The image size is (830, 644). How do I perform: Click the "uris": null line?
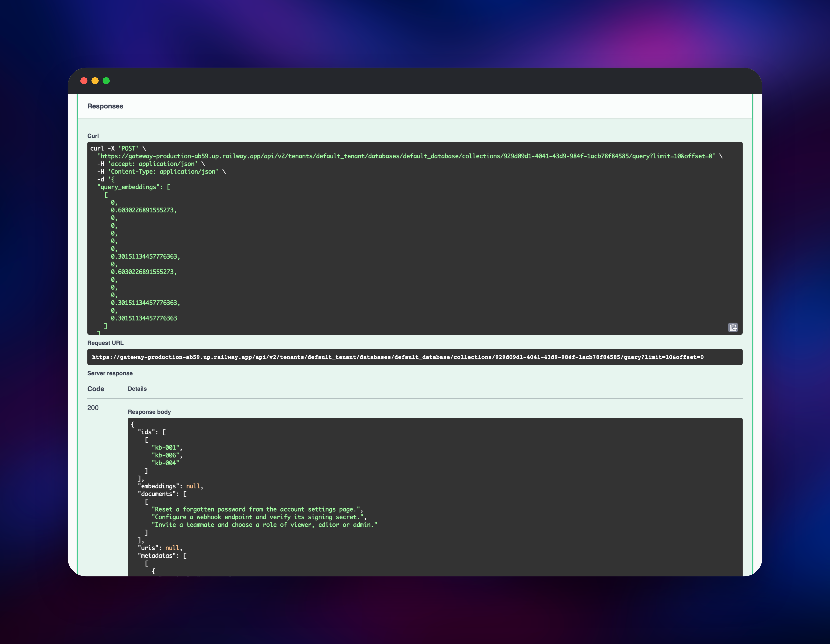[160, 548]
